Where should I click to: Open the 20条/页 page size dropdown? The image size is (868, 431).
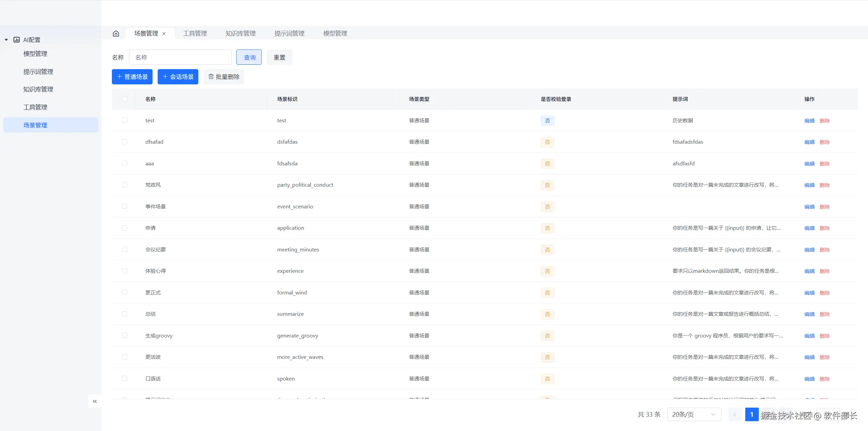694,414
